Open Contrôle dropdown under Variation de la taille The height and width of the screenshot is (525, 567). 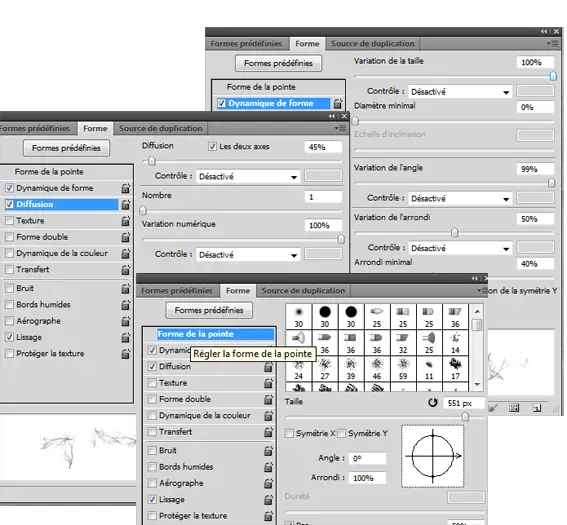click(460, 92)
